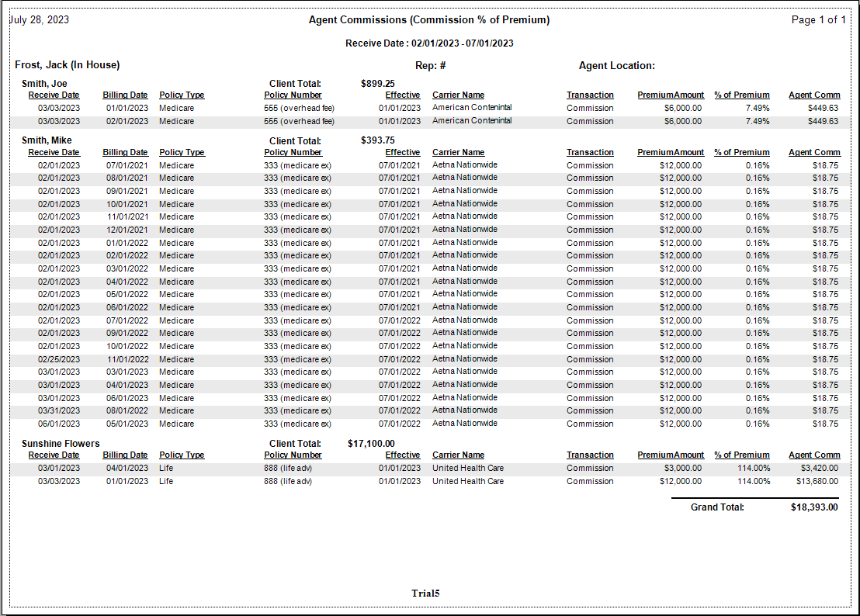This screenshot has height=616, width=860.
Task: Click the Transaction column header
Action: coord(590,95)
